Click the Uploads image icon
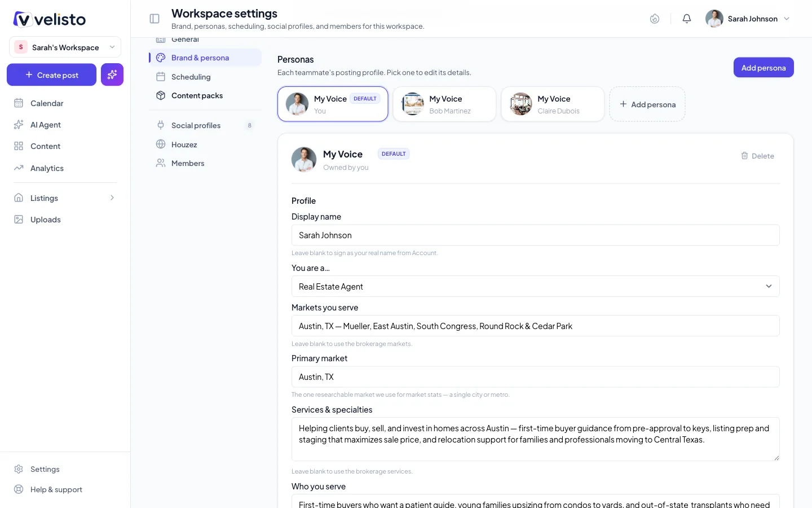The image size is (812, 508). click(19, 219)
